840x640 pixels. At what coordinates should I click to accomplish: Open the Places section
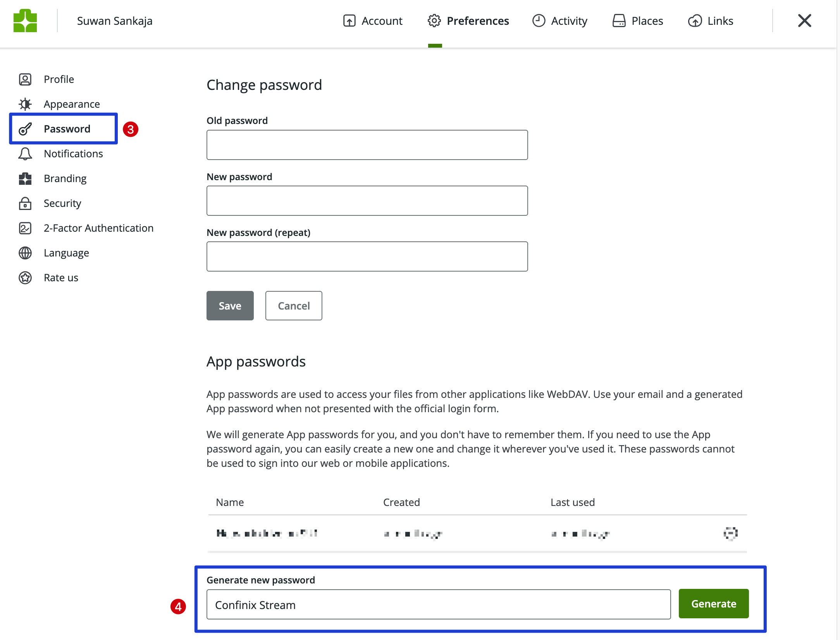638,21
